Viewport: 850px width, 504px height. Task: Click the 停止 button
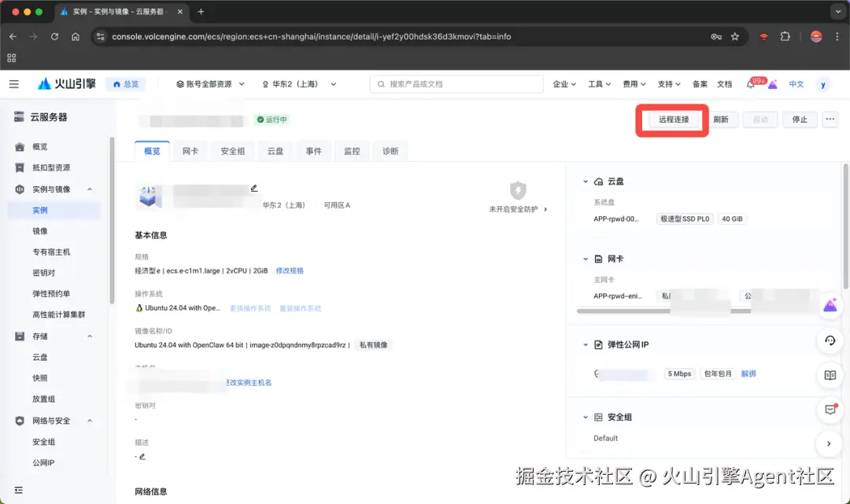[x=800, y=119]
